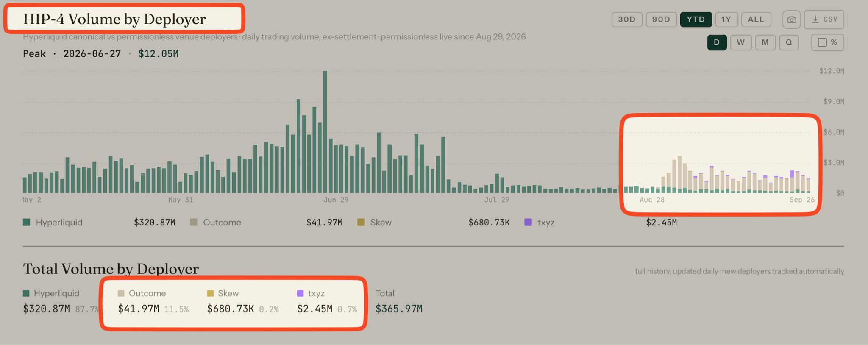Click the Outcome total of $41.97M
This screenshot has height=345, width=868.
click(139, 309)
